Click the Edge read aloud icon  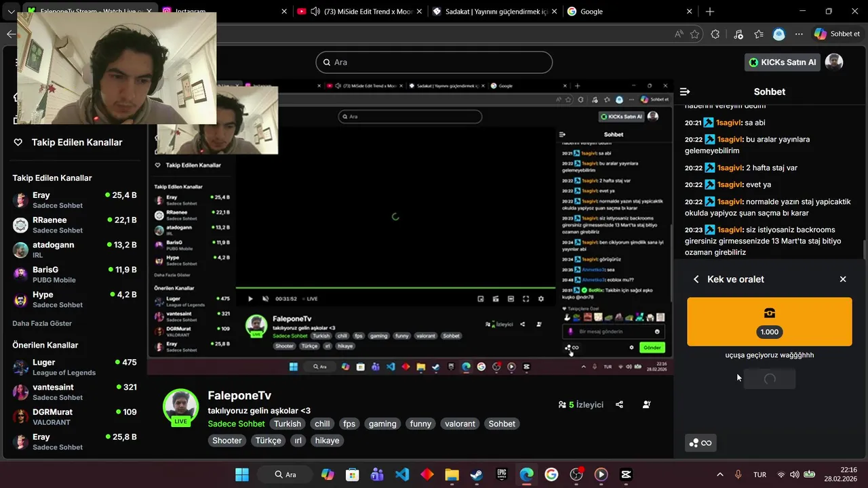[x=679, y=34]
